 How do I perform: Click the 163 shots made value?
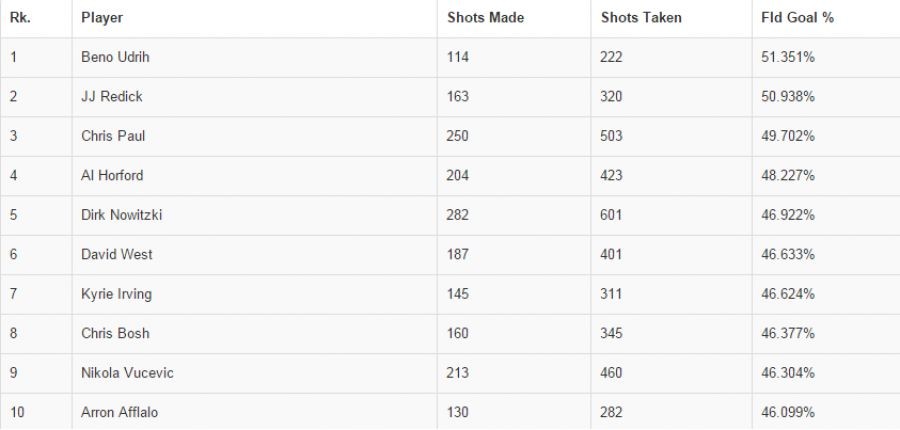click(x=458, y=97)
